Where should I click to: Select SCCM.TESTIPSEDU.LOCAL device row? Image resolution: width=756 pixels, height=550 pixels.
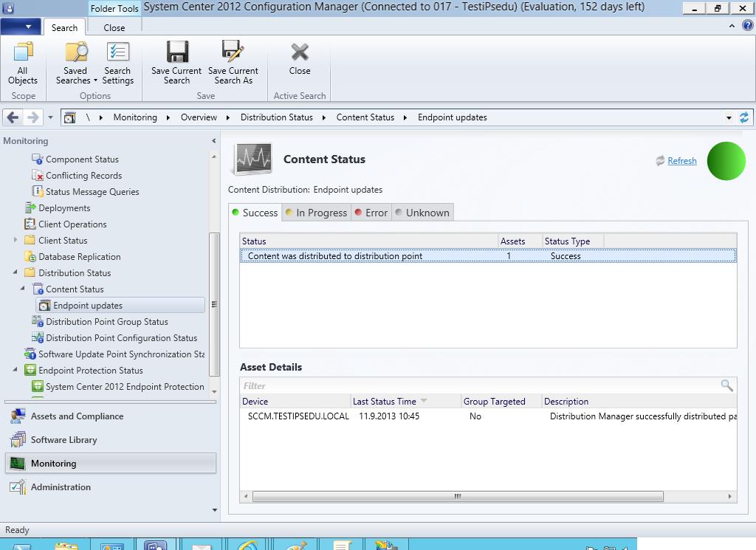coord(488,416)
